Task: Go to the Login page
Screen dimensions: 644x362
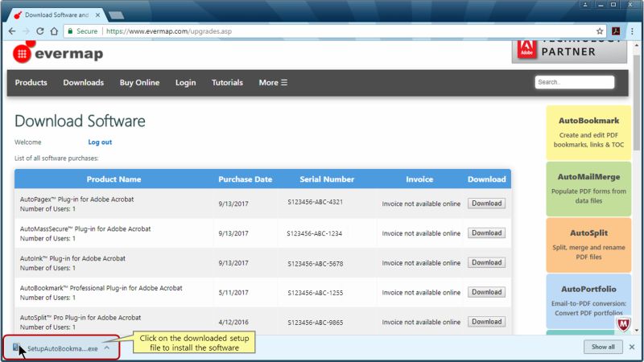Action: pos(186,83)
